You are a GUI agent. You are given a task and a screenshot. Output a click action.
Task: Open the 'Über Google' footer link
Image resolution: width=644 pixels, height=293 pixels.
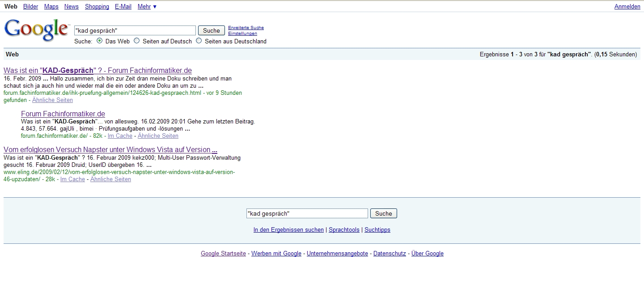click(428, 253)
